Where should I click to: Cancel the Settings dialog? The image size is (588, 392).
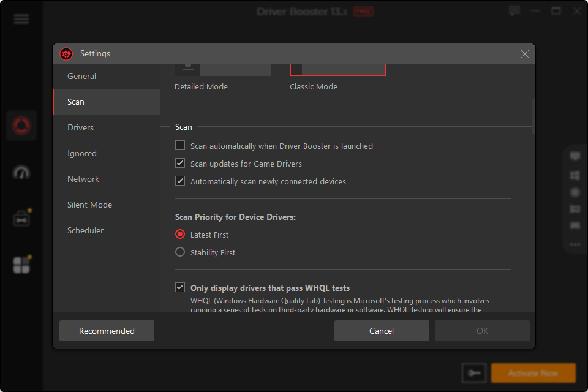click(x=382, y=331)
